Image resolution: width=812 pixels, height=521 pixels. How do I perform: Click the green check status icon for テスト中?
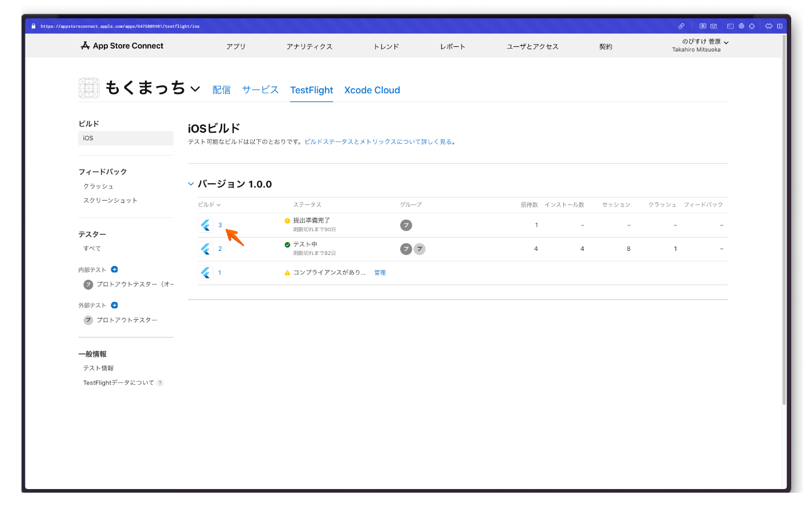[287, 245]
